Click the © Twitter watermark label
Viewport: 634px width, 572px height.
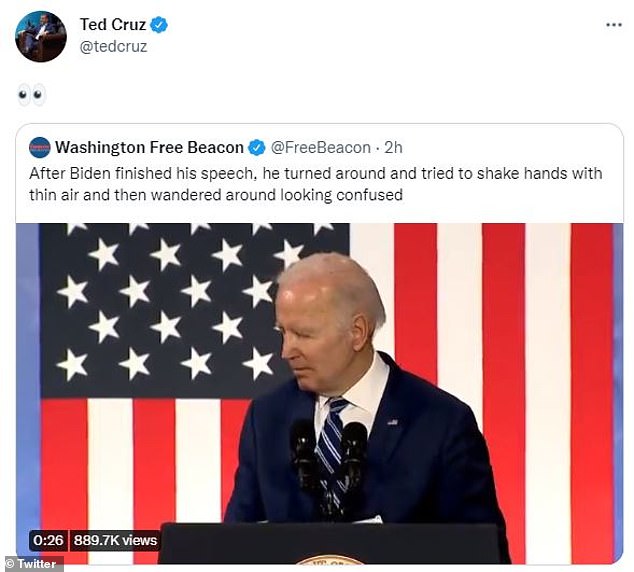click(x=32, y=564)
